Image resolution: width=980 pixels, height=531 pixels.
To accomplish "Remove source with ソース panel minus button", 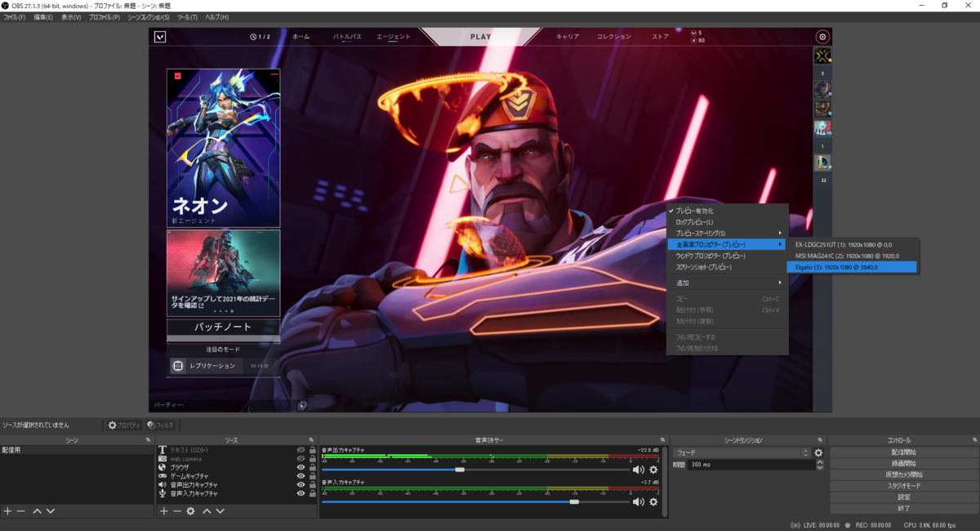I will coord(176,511).
